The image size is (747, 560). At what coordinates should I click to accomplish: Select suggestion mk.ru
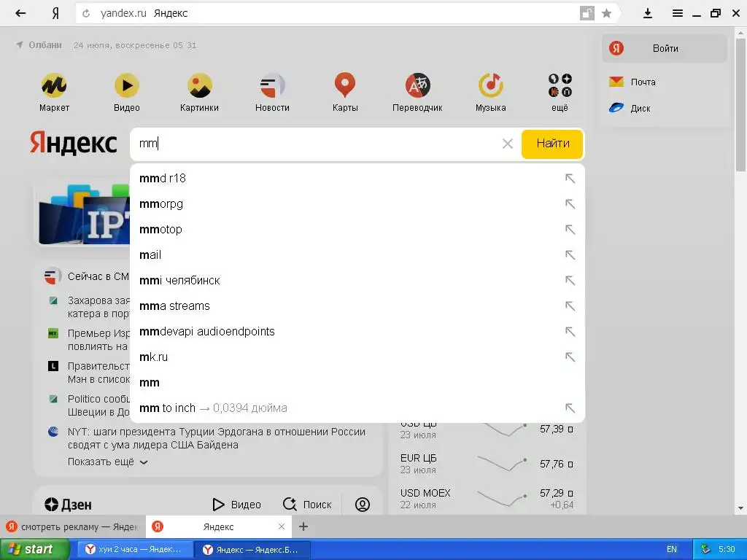(x=357, y=357)
